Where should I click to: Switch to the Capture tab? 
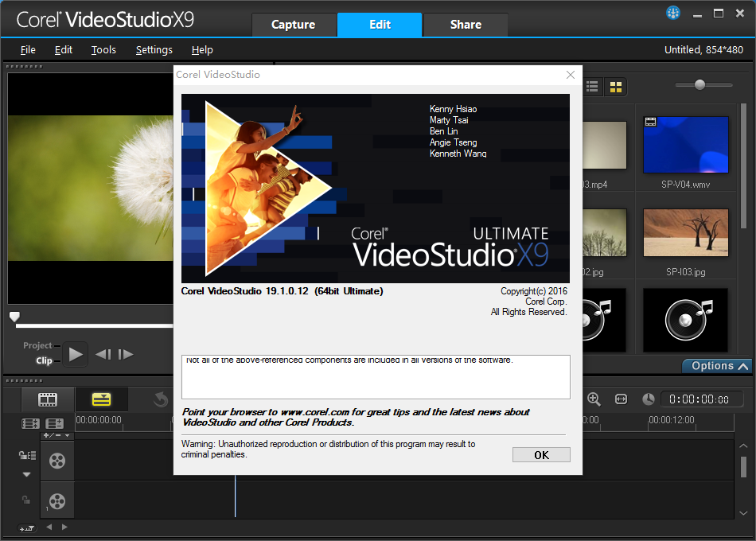(x=293, y=25)
